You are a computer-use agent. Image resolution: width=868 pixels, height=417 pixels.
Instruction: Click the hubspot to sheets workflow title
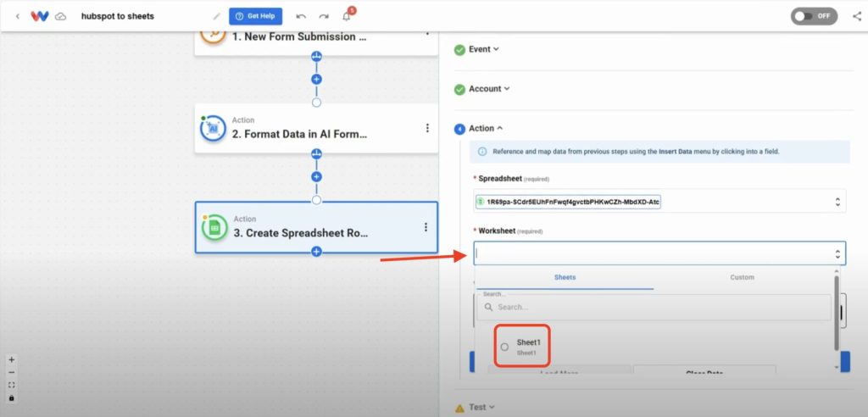click(117, 16)
